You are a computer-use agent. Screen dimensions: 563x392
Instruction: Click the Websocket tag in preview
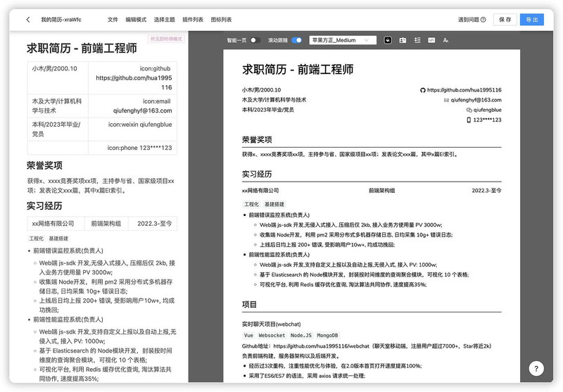[x=272, y=336]
